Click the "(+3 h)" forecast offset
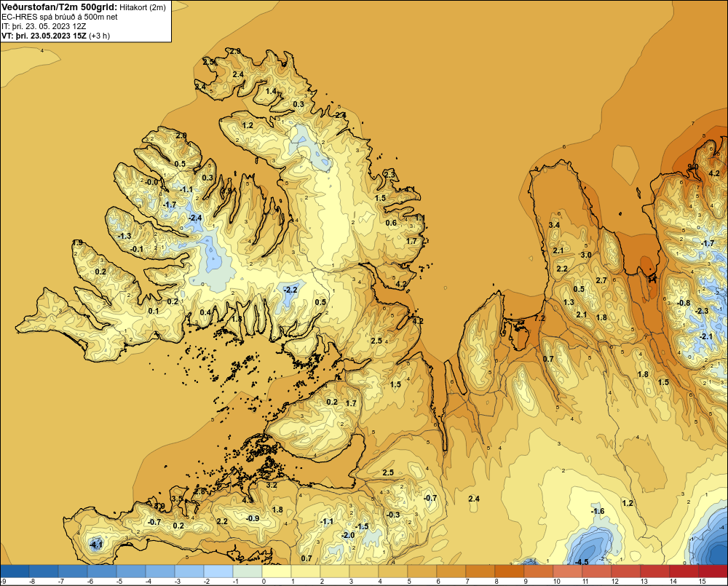728x586 pixels. (x=99, y=36)
